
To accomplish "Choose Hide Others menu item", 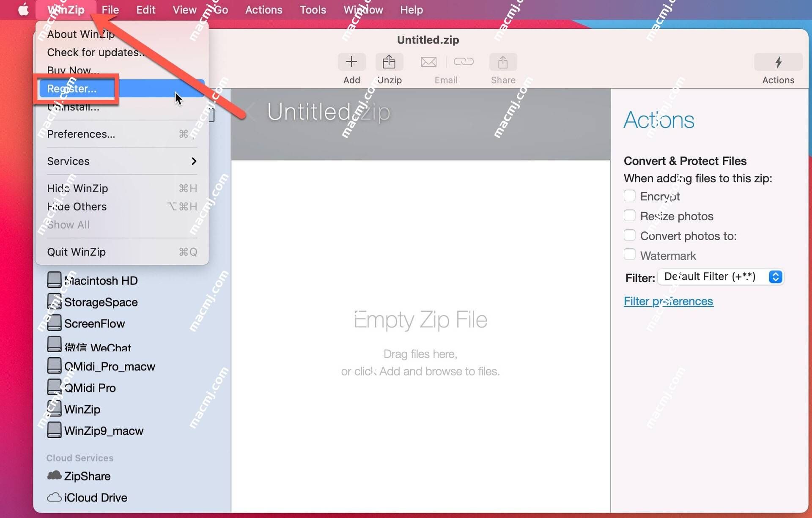I will pos(122,206).
